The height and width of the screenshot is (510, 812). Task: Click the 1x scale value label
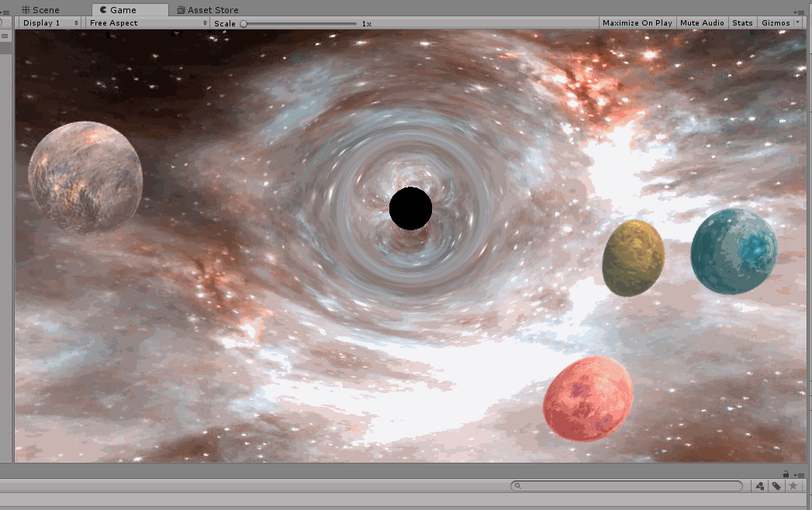367,24
